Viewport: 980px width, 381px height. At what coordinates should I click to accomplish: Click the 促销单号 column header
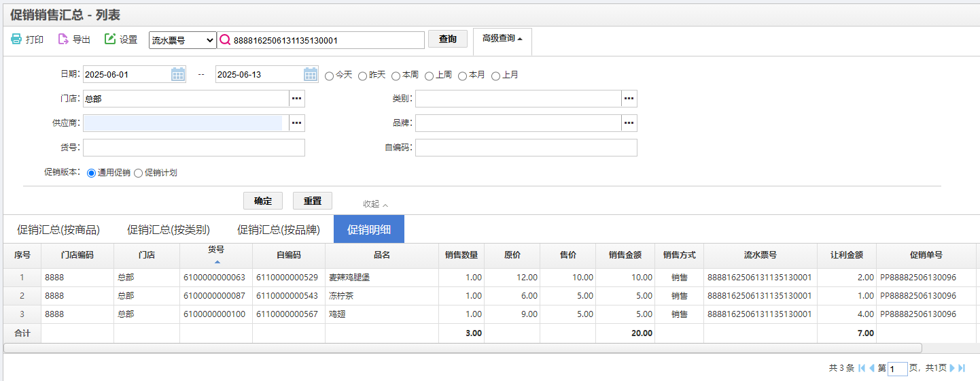(x=926, y=255)
